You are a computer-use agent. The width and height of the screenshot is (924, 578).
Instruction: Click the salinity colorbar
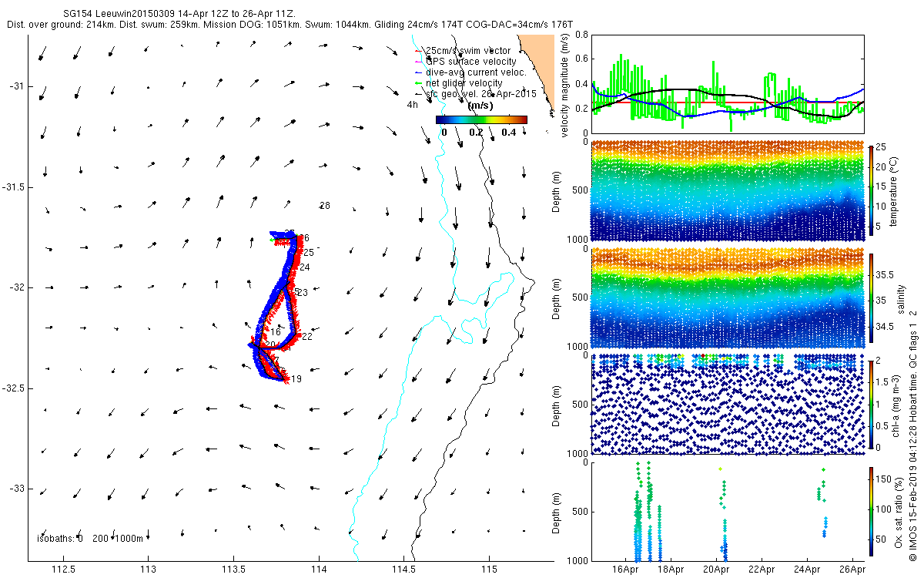coord(872,299)
